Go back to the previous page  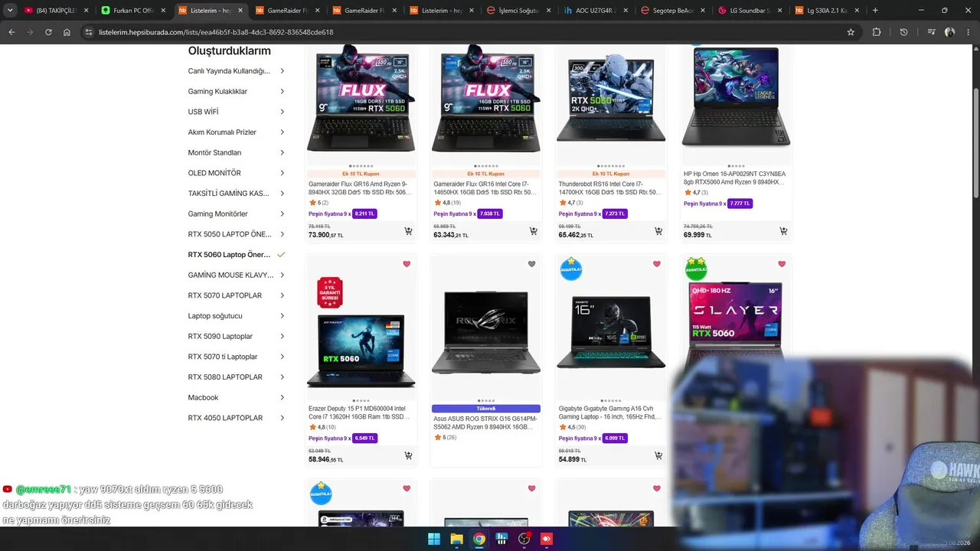(11, 32)
